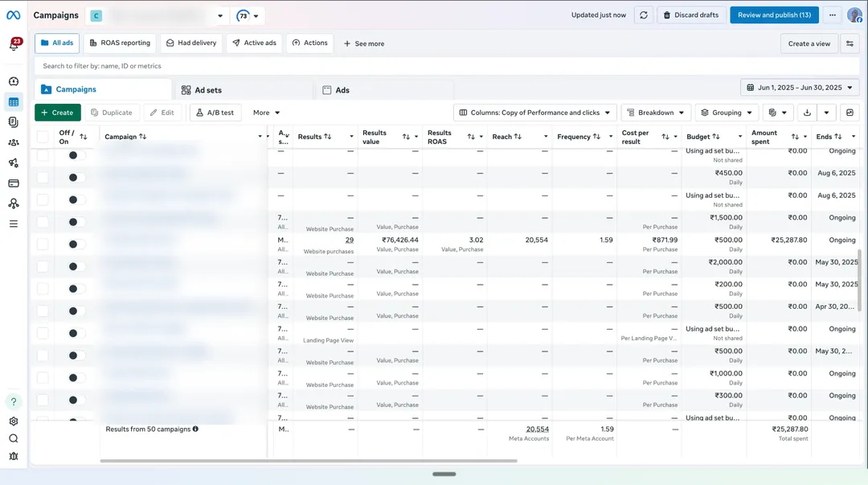Click the search filter field by name, ID or metrics
This screenshot has width=868, height=485.
click(x=448, y=66)
